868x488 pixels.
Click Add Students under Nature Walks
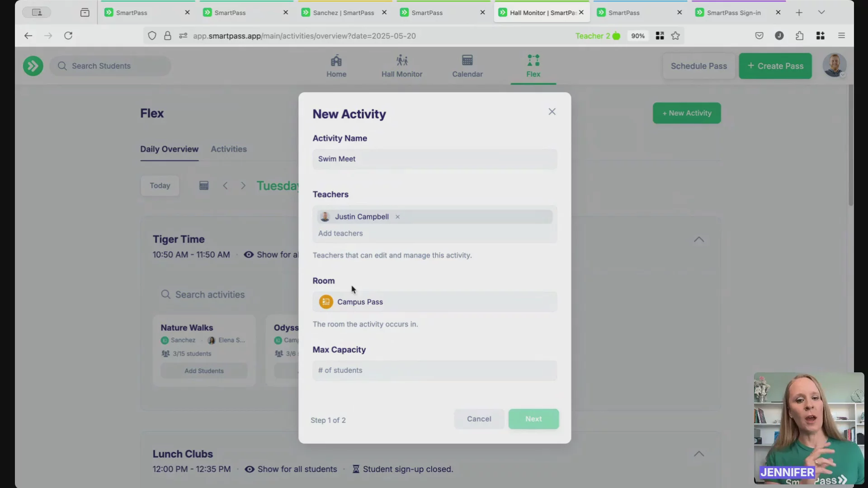[204, 371]
